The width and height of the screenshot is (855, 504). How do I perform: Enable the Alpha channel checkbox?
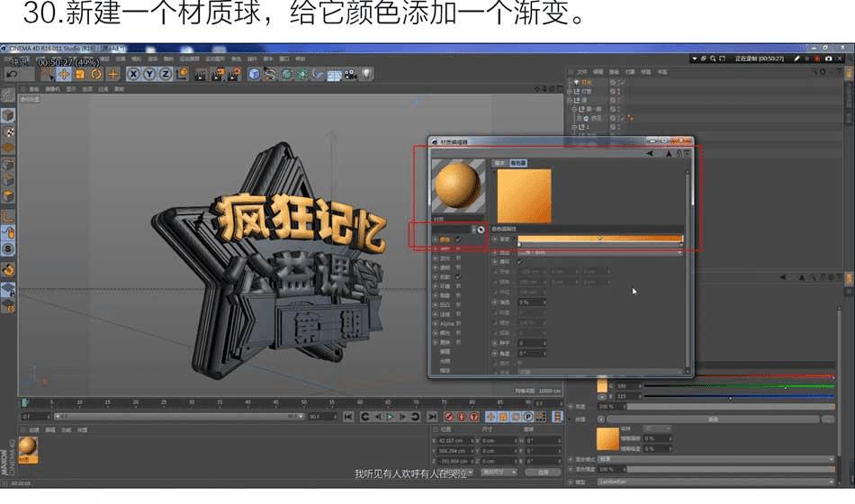tap(459, 323)
